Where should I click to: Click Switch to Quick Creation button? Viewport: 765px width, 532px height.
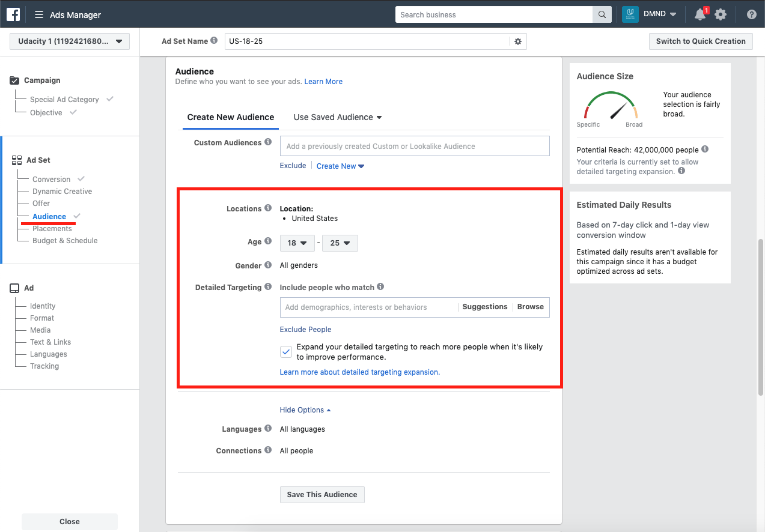[700, 41]
